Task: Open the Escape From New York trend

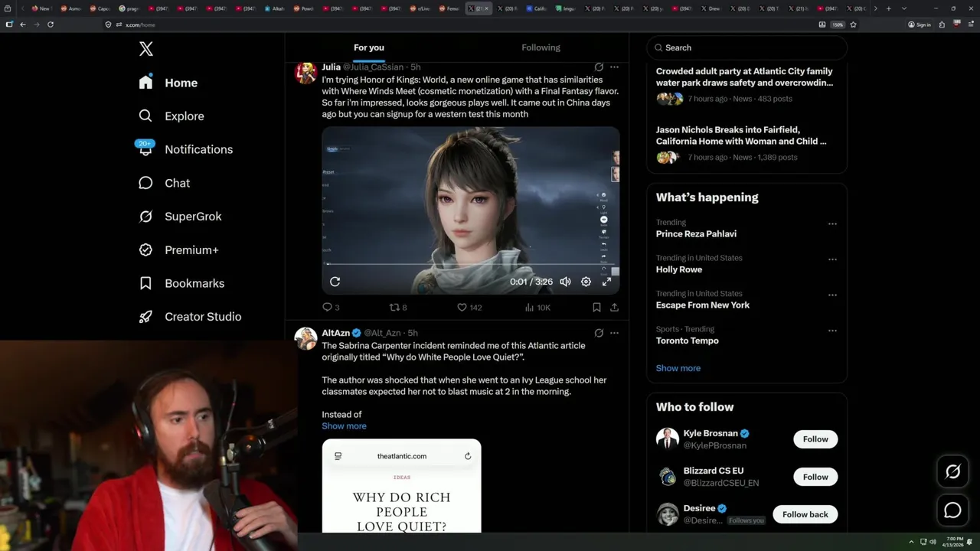Action: [x=703, y=305]
